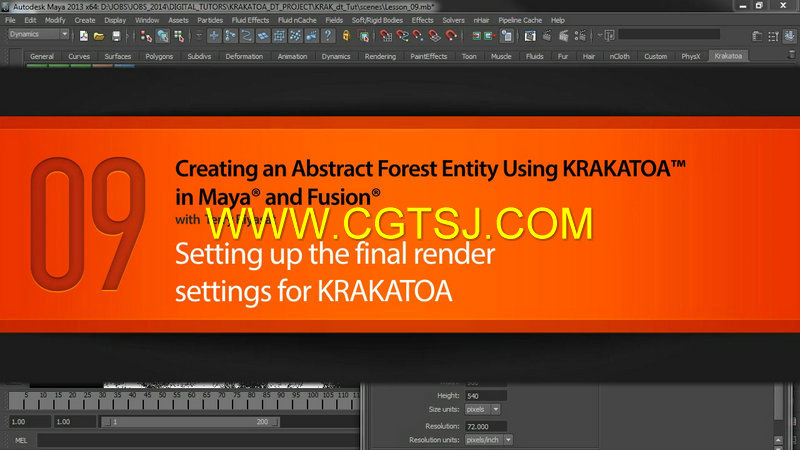Enable snap to view planes magnet icon
Screen dimensions: 800x450
tap(435, 36)
